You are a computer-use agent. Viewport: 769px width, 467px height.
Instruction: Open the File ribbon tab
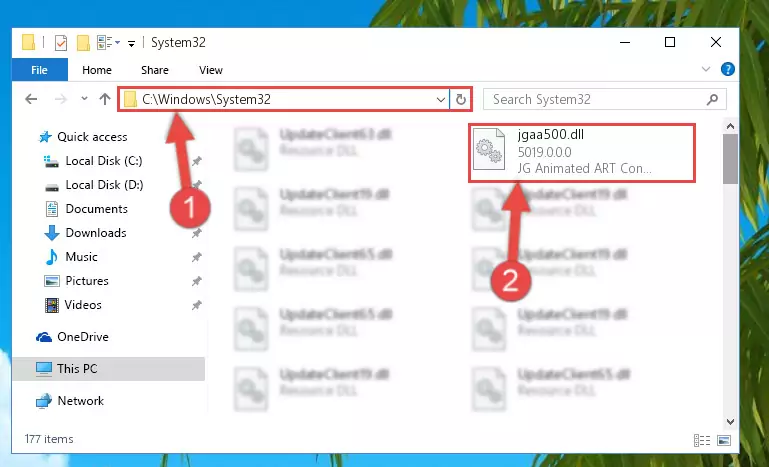39,70
